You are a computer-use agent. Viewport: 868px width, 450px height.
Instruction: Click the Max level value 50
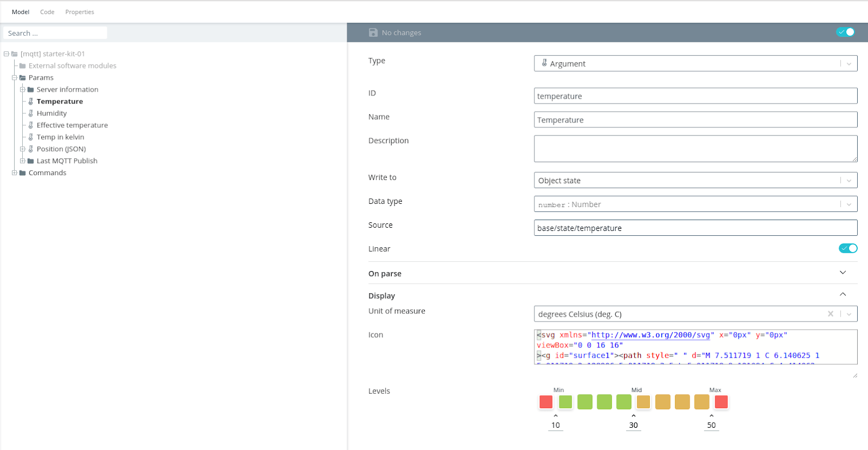point(711,425)
